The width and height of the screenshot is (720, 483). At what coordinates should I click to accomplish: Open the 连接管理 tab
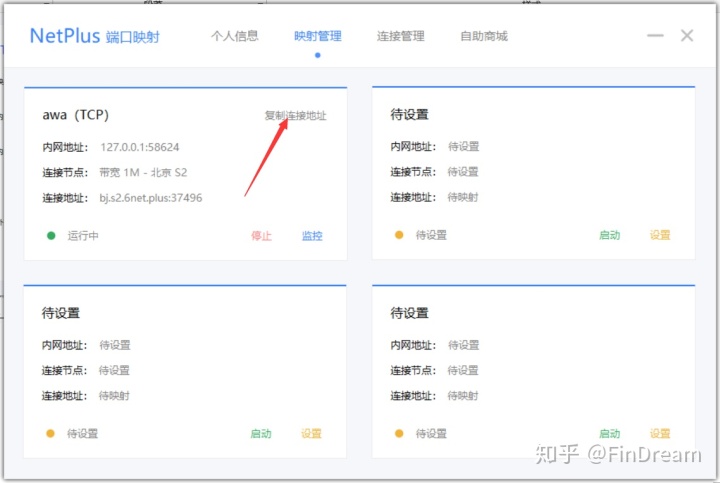(400, 36)
